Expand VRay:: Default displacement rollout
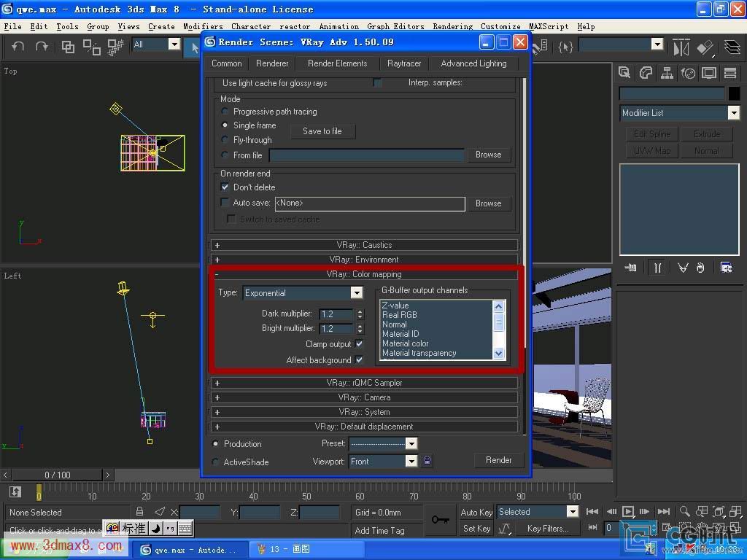This screenshot has height=560, width=747. tap(365, 426)
